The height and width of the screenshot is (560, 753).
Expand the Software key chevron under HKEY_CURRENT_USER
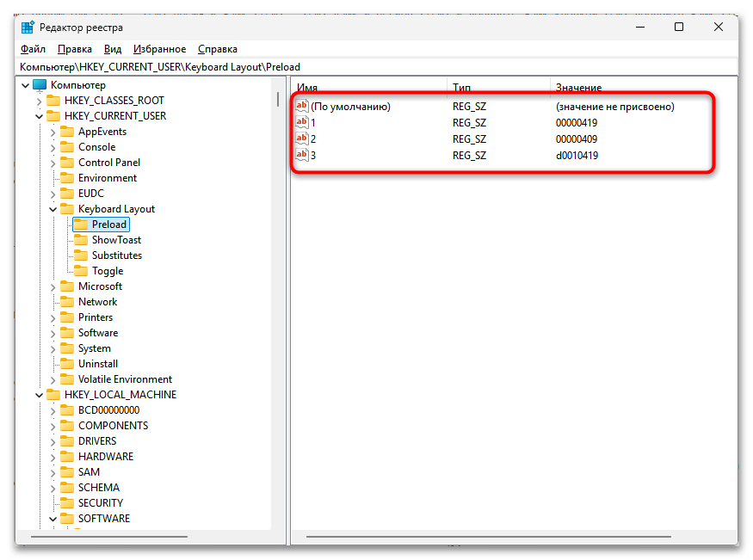pos(53,334)
